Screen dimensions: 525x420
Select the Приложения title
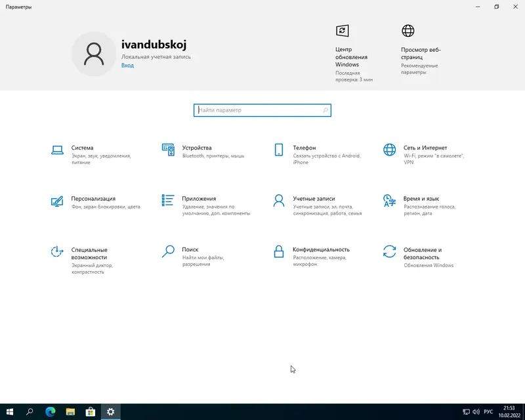[199, 199]
